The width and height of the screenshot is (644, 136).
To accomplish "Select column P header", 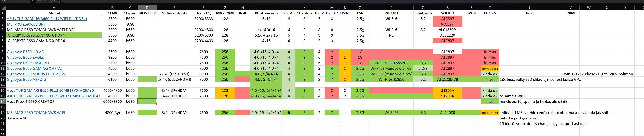I will point(391,8).
